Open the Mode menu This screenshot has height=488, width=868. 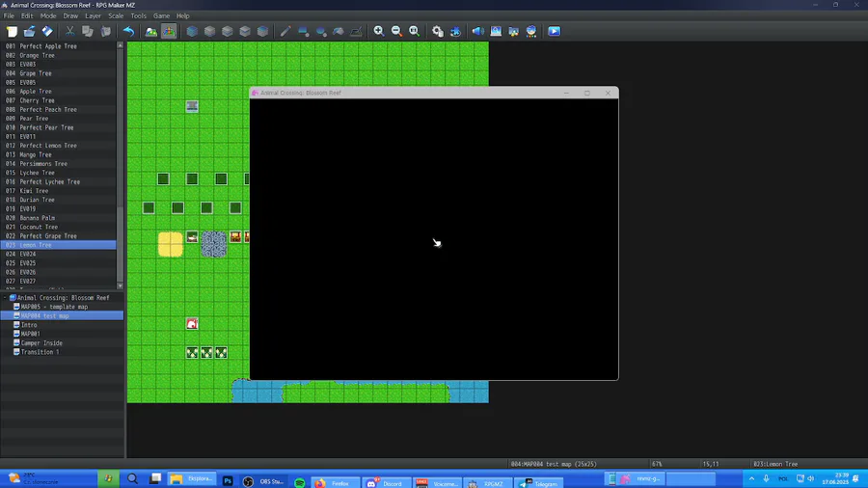point(48,16)
